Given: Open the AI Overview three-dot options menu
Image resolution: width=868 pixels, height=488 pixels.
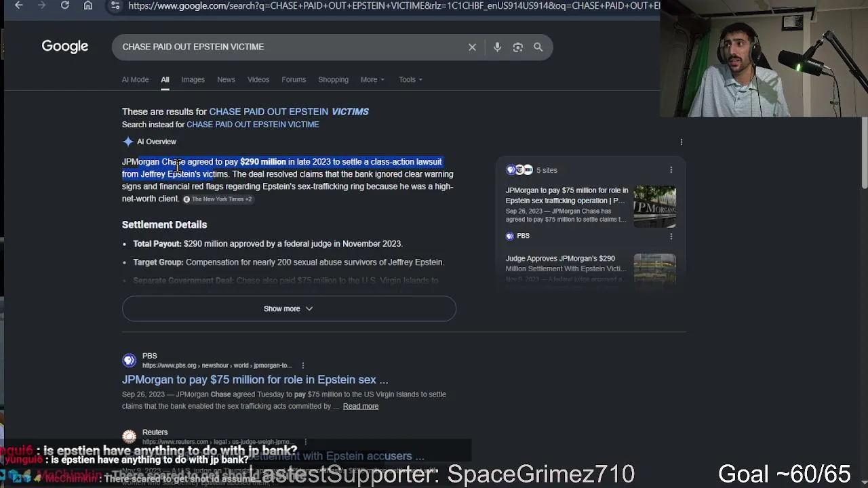Looking at the screenshot, I should pyautogui.click(x=682, y=142).
